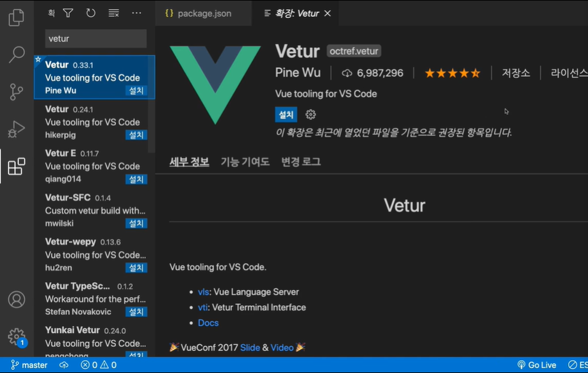Select Vetur-wepy 0.13.6 list entry
The image size is (588, 373).
click(x=94, y=255)
